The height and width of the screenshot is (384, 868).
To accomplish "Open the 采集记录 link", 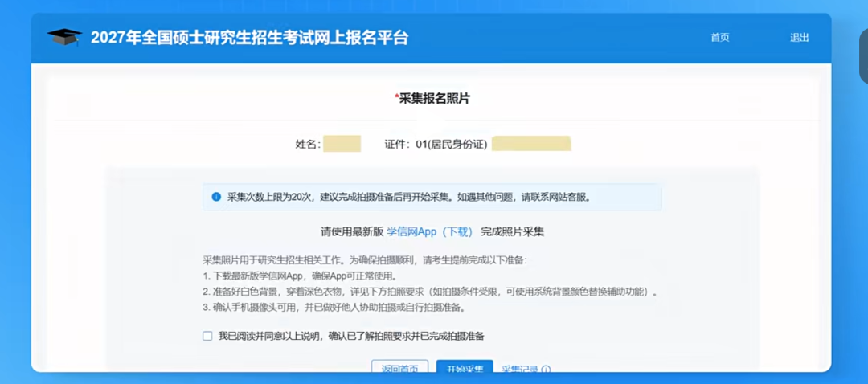I will click(x=520, y=369).
